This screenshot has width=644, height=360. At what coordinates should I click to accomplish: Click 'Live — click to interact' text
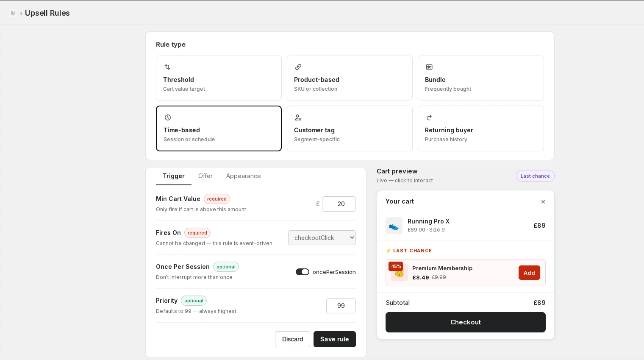pos(405,181)
